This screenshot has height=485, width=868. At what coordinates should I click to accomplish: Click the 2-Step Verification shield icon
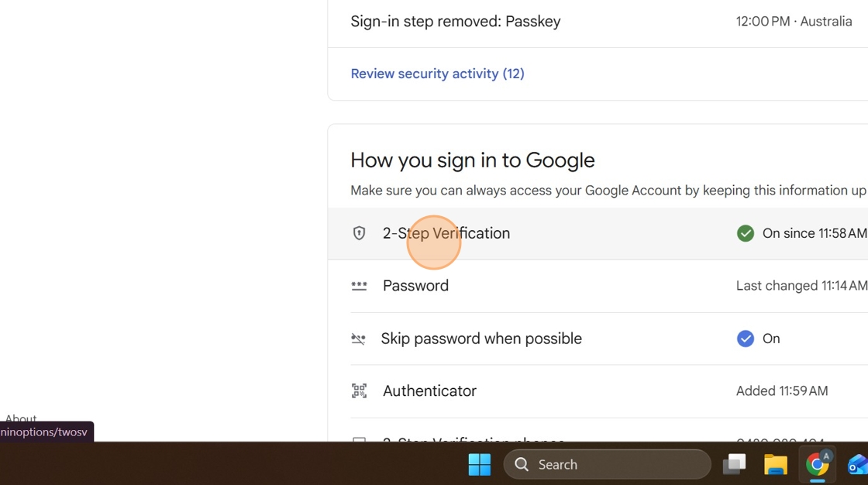tap(359, 233)
